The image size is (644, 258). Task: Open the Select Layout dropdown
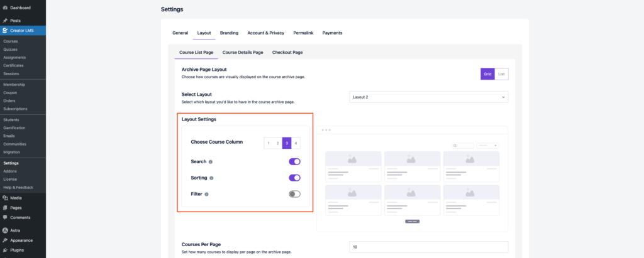[428, 97]
